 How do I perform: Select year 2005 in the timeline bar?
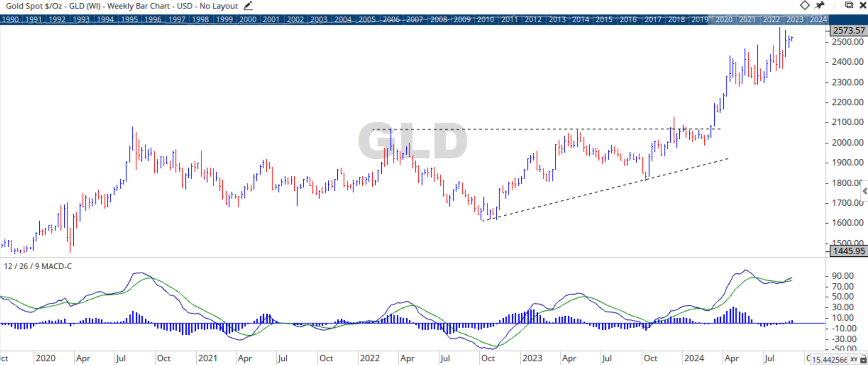click(x=367, y=19)
